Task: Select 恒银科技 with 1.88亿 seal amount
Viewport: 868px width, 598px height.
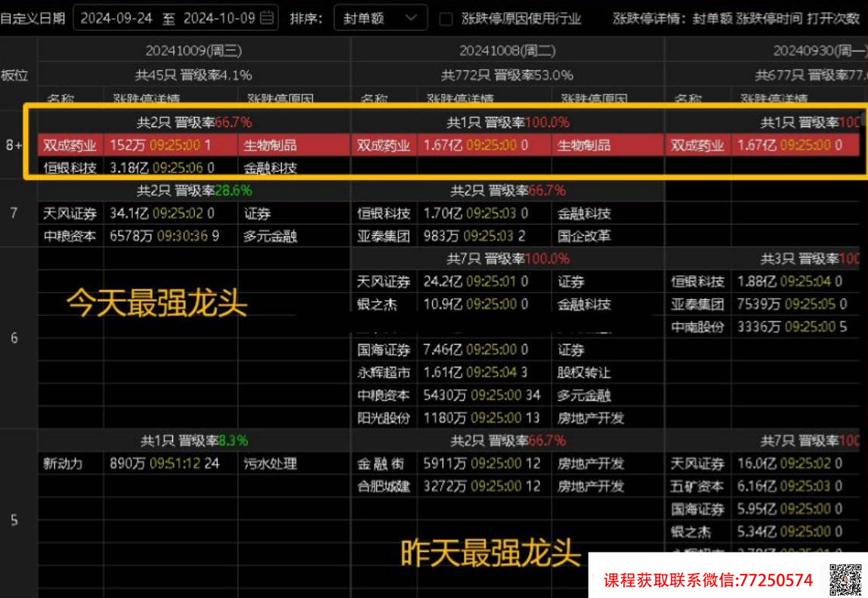Action: (697, 281)
